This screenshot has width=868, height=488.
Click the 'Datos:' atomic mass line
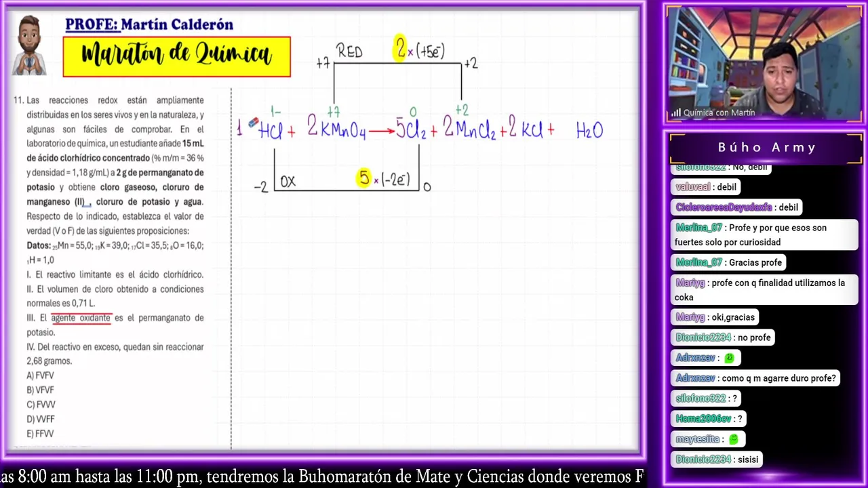[x=115, y=253]
